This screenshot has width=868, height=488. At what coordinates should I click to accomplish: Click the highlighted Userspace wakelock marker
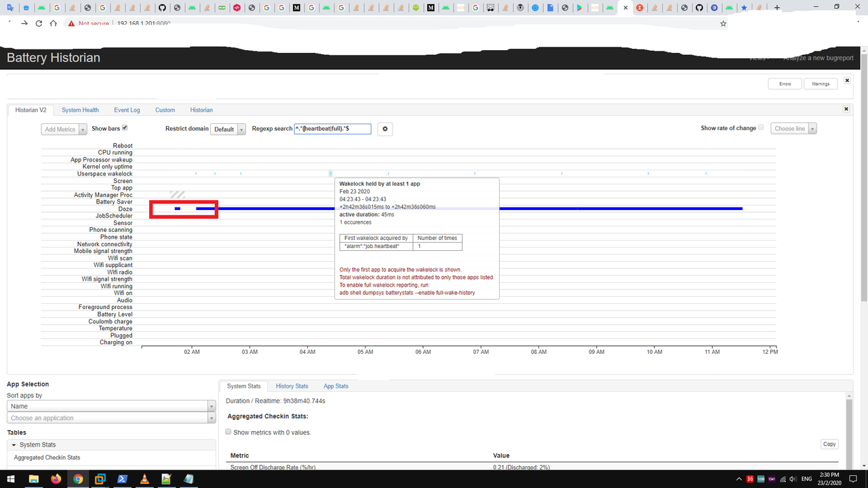point(330,174)
